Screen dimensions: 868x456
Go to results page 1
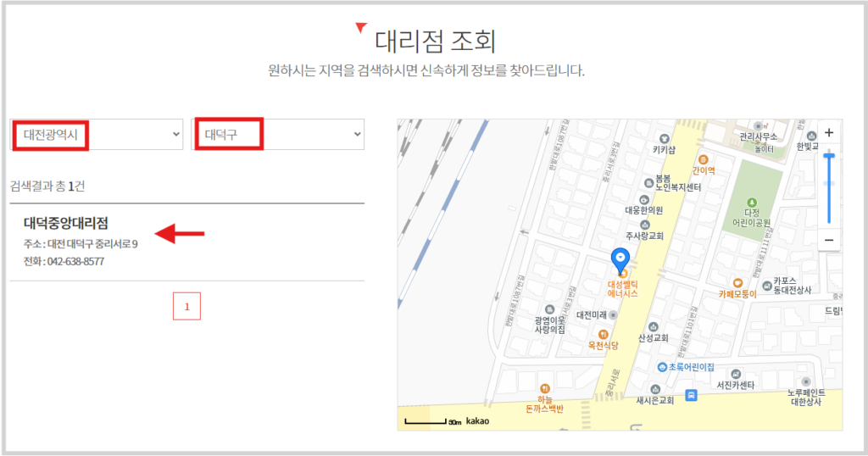pyautogui.click(x=186, y=307)
